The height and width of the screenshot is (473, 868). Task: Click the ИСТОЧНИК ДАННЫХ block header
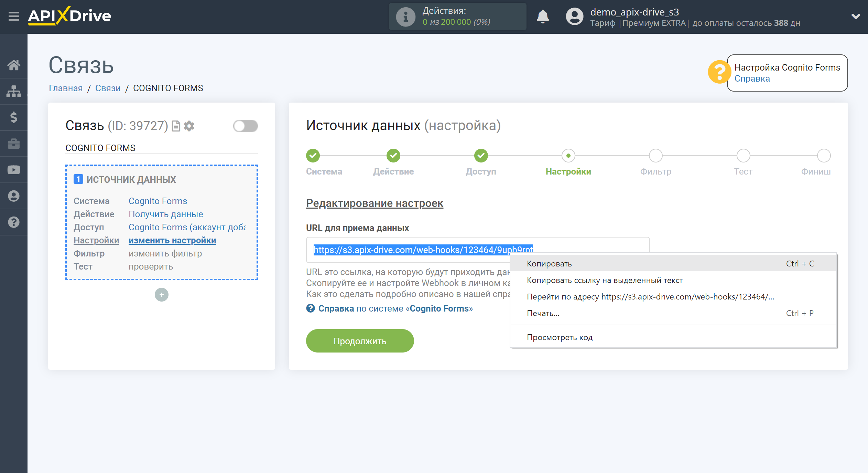[124, 179]
